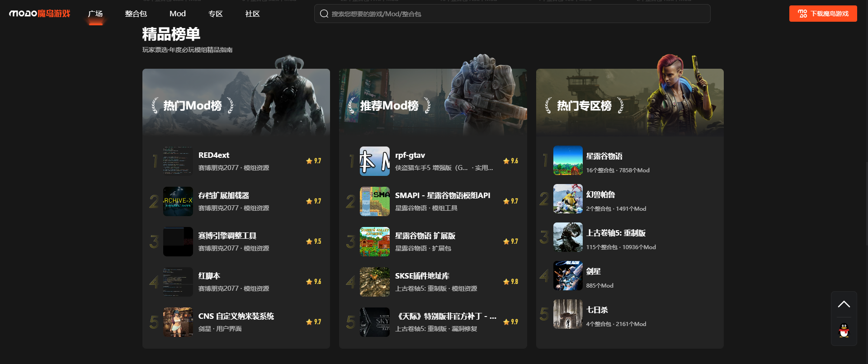Click the 存档扩展加载器 Archive-X icon
Viewport: 868px width, 364px height.
[x=178, y=201]
